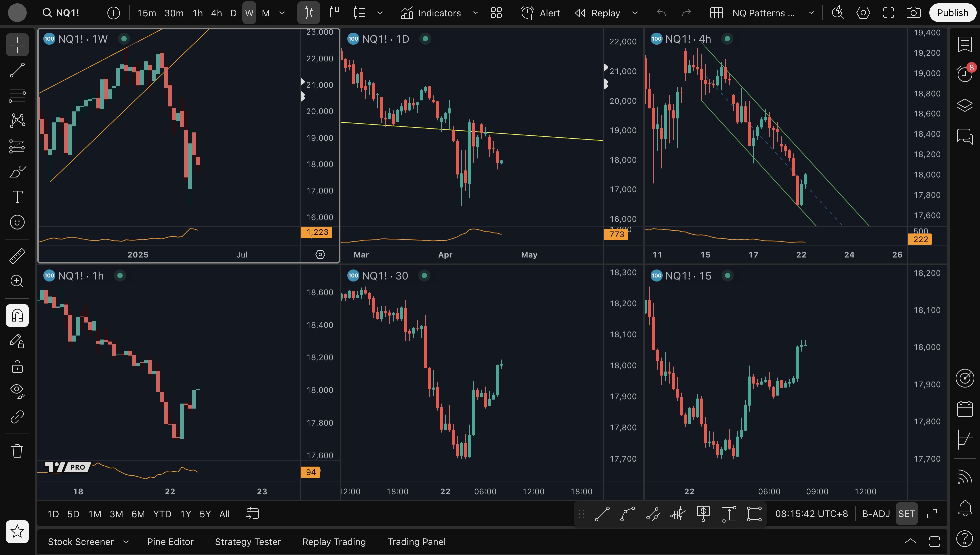Open the economic calendar icon

964,409
